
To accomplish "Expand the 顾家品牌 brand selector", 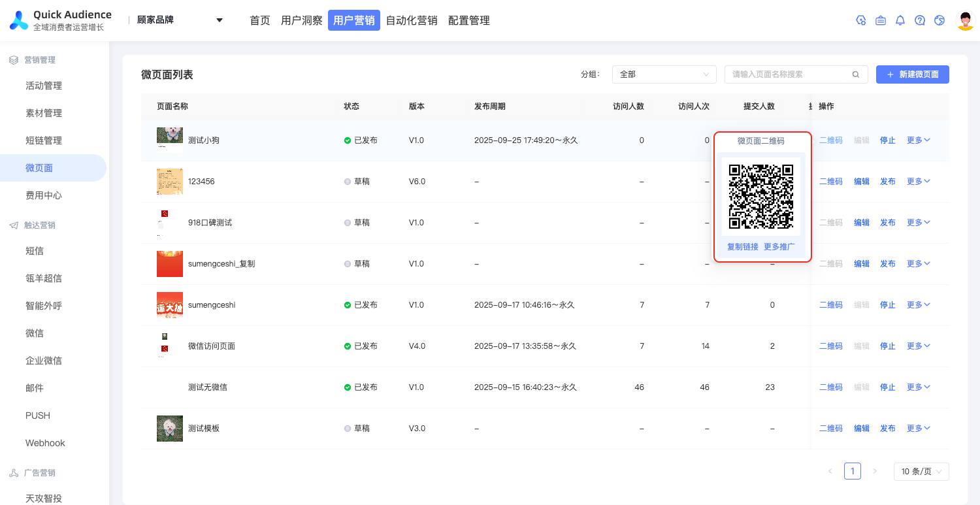I will coord(179,20).
